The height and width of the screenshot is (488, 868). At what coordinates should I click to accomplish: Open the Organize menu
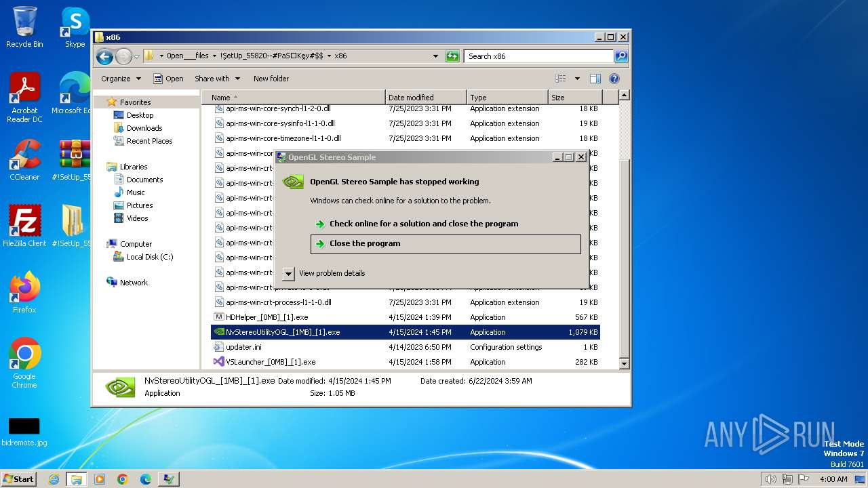pyautogui.click(x=121, y=79)
